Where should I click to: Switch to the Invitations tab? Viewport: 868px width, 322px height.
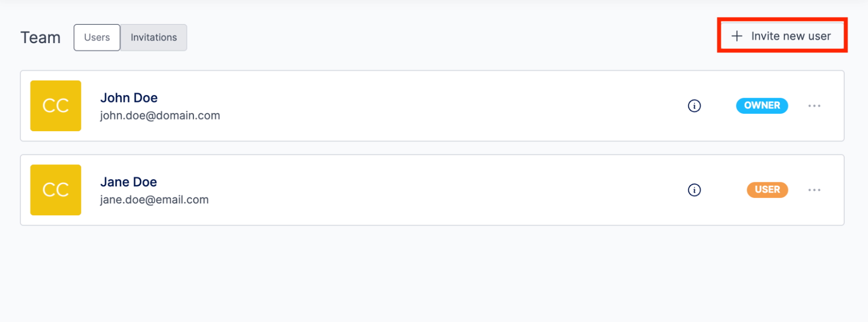153,37
